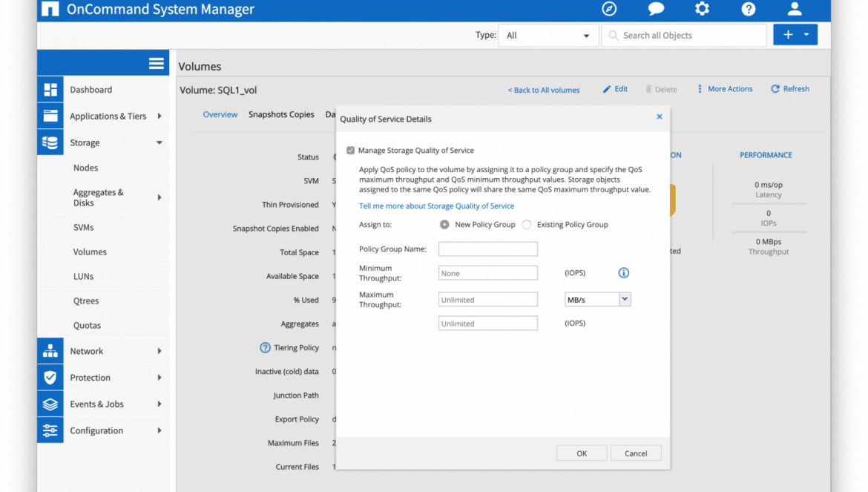Click the Edit volume button
Image resolution: width=868 pixels, height=492 pixels.
click(615, 89)
